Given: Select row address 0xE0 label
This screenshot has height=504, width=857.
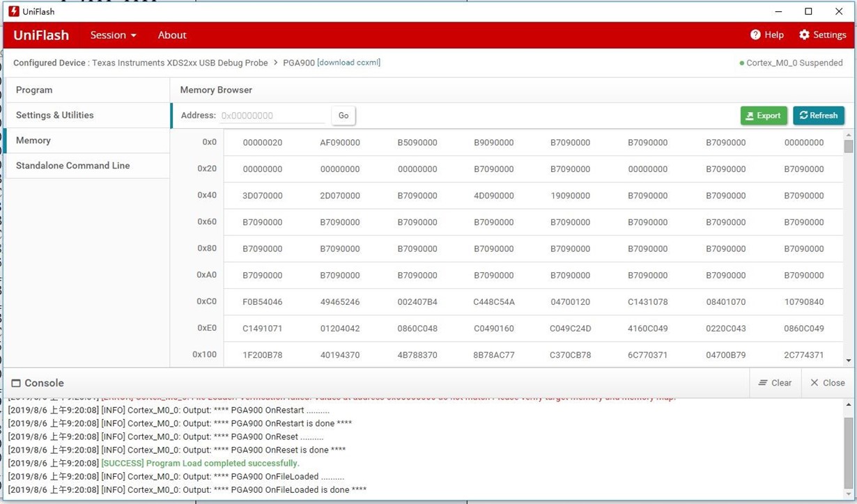Looking at the screenshot, I should click(x=207, y=328).
